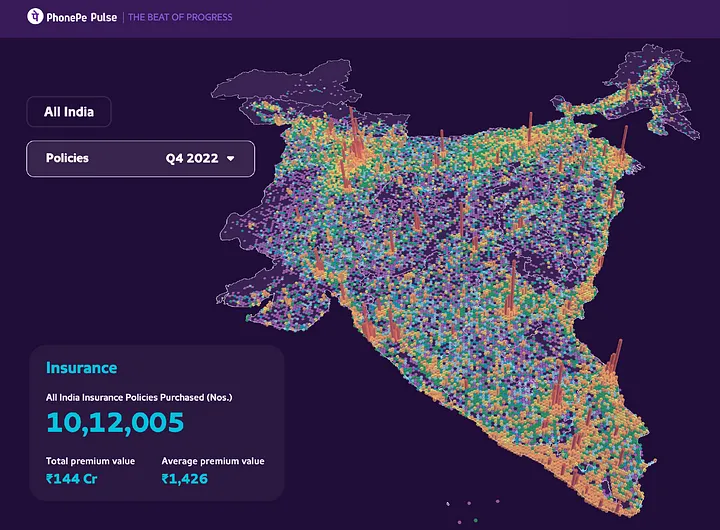The width and height of the screenshot is (720, 530).
Task: Click the PhonePe logo icon
Action: [36, 17]
